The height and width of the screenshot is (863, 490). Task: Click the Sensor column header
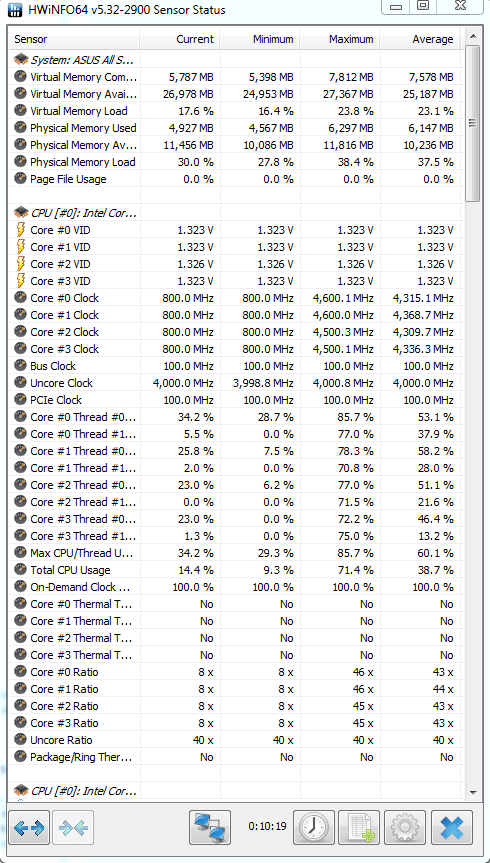pos(74,39)
